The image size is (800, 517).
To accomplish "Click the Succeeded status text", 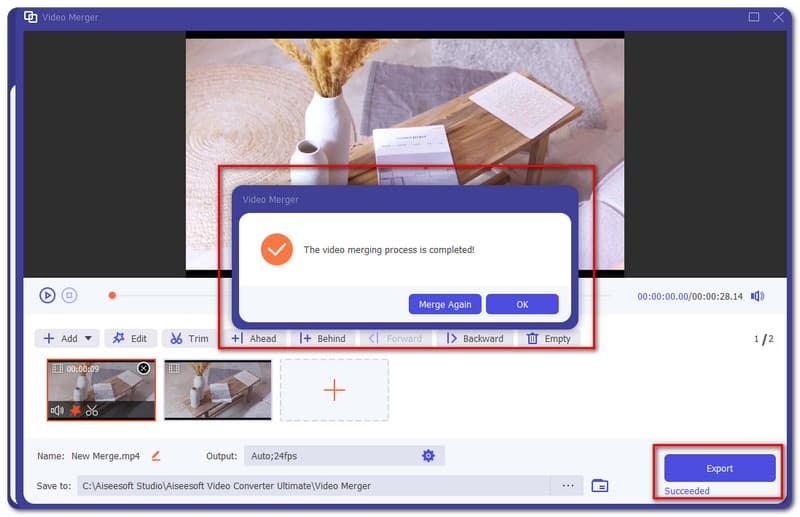I will 687,491.
